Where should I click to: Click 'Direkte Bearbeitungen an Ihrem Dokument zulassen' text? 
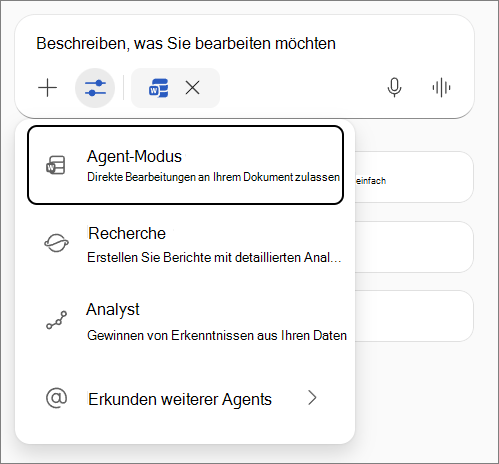[213, 177]
